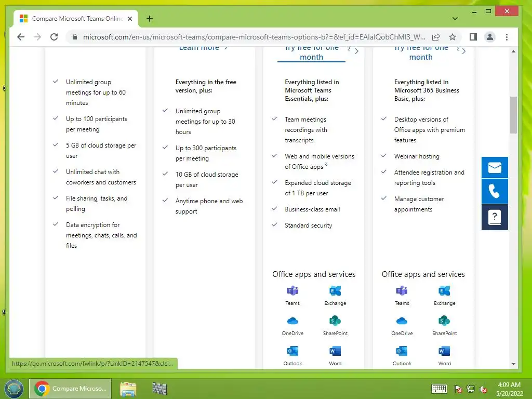
Task: Click 'Webinar hosting' feature text
Action: (x=417, y=156)
